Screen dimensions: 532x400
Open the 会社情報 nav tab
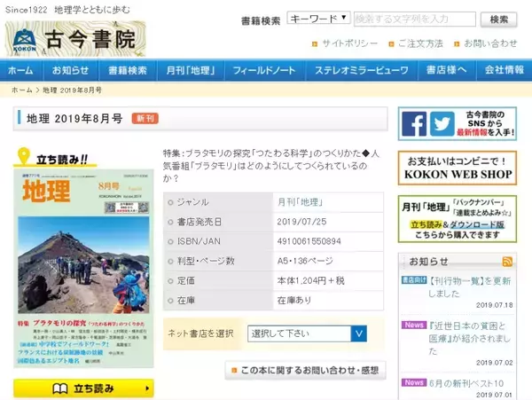point(505,70)
